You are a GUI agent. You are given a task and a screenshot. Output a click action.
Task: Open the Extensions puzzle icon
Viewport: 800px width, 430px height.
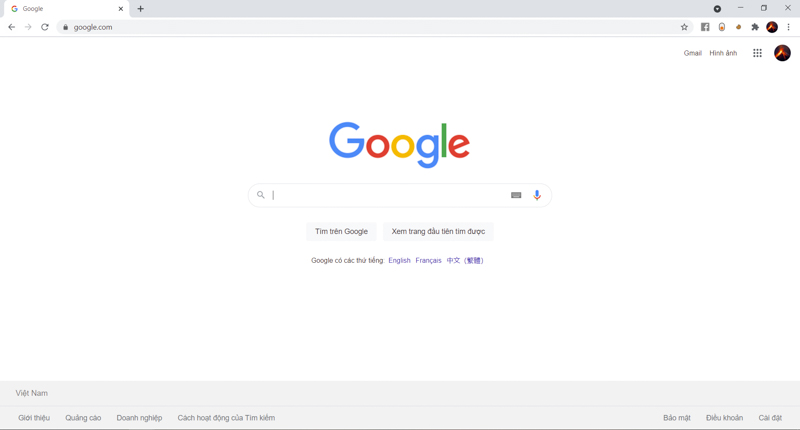(755, 27)
